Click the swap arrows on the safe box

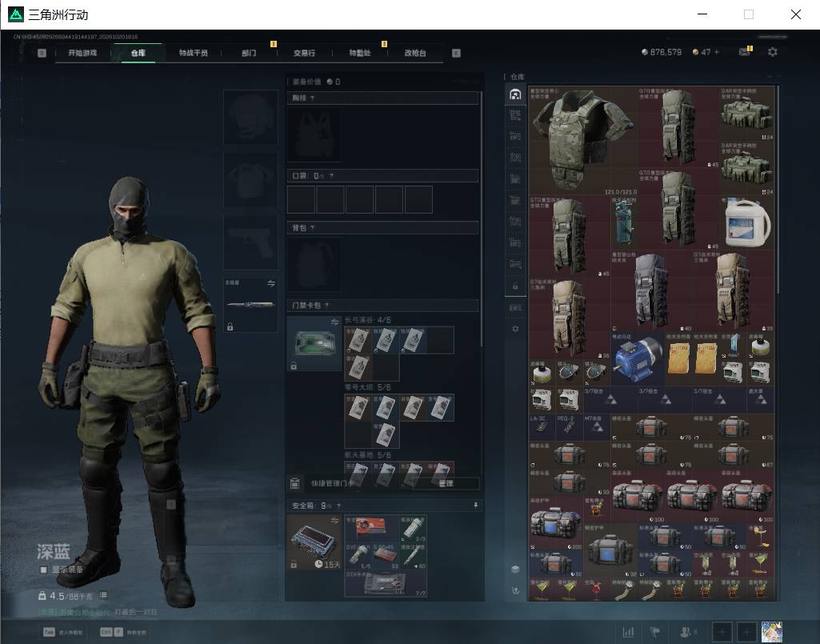334,521
